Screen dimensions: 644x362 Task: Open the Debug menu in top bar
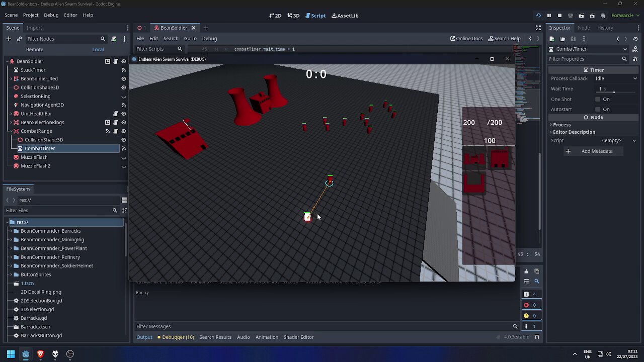51,15
